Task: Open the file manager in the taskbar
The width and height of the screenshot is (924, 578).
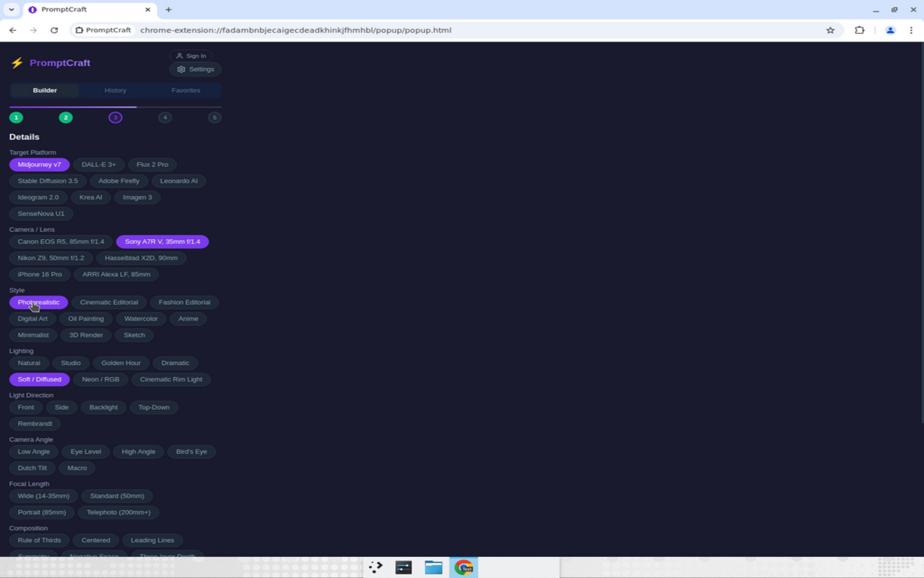Action: [x=433, y=567]
